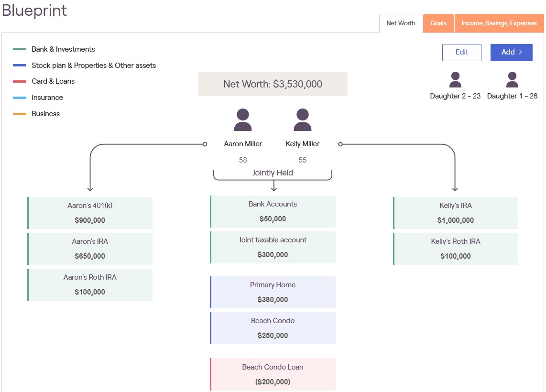Select the Beach Condo Loan card

point(273,374)
